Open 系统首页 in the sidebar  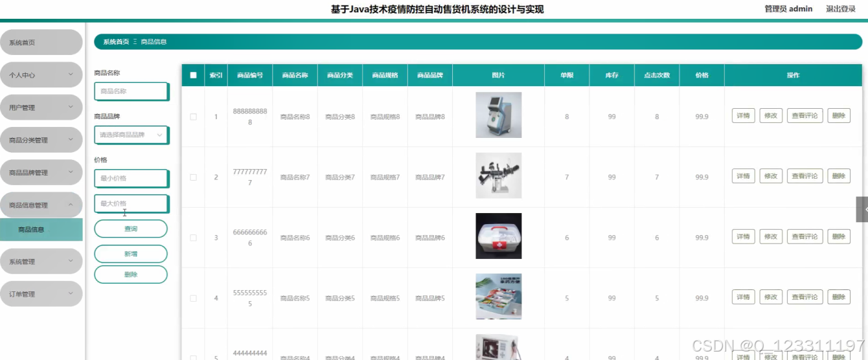tap(41, 43)
